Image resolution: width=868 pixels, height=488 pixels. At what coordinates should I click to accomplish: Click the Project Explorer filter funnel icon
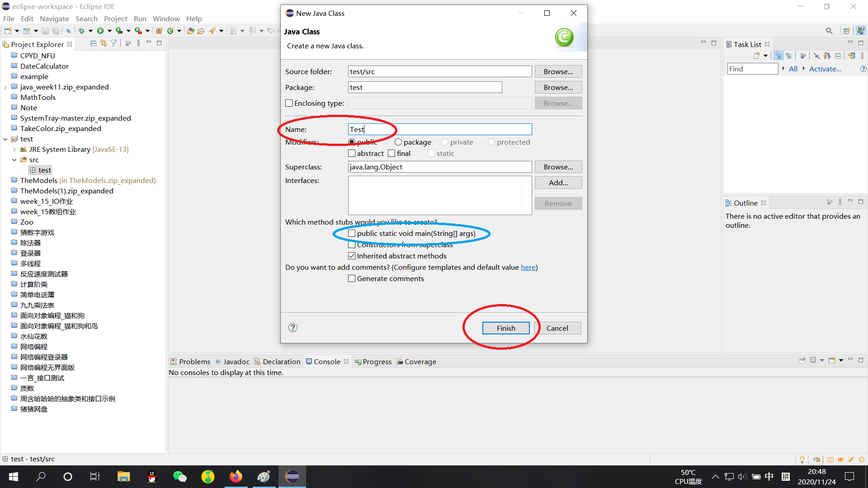tap(114, 43)
